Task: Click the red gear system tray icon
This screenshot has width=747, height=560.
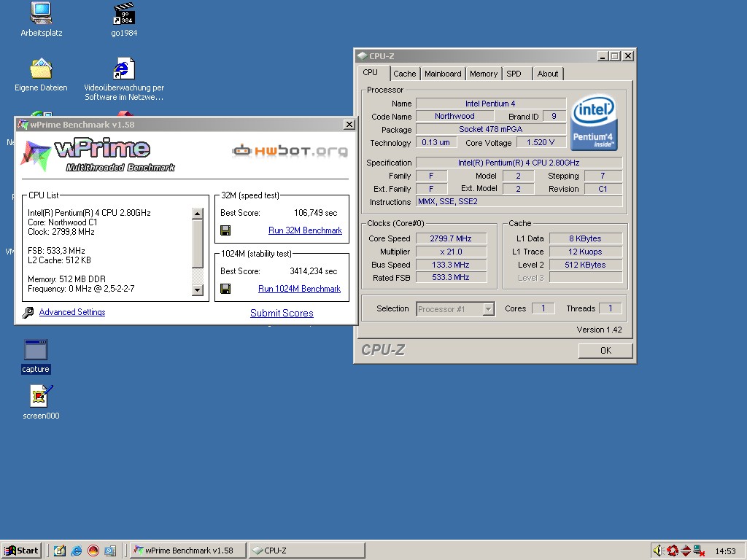Action: pos(672,551)
